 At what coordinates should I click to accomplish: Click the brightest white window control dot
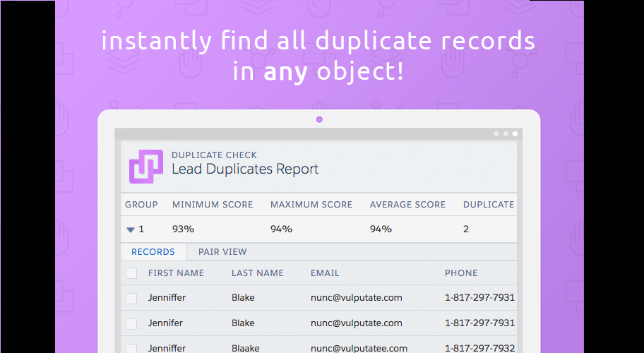[x=515, y=134]
